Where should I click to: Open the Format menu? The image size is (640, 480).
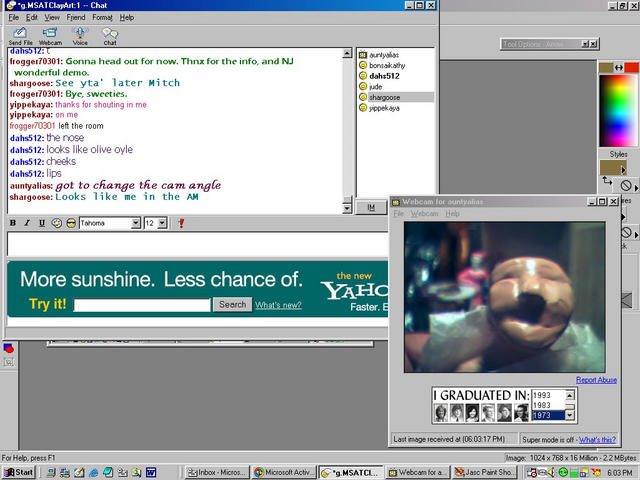[102, 18]
